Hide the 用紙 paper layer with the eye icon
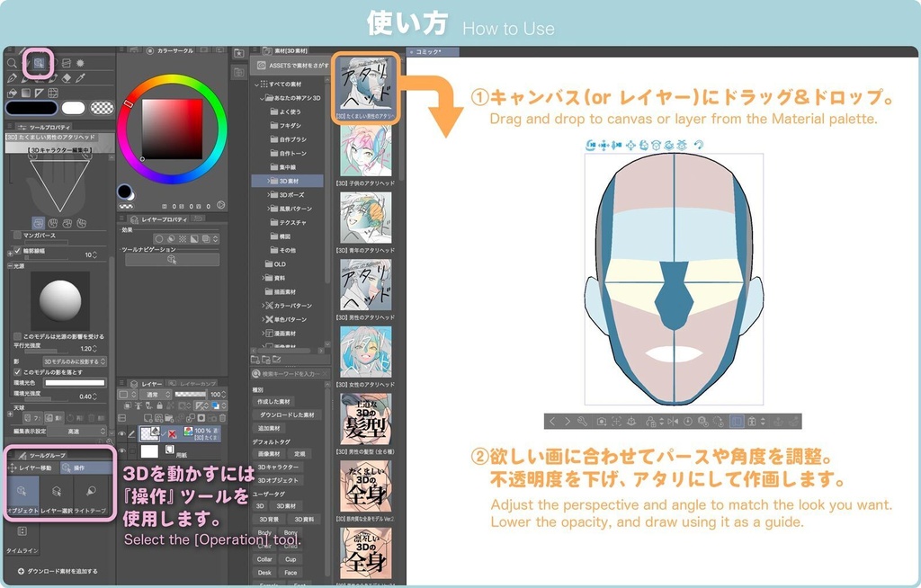This screenshot has width=921, height=588. (x=121, y=451)
